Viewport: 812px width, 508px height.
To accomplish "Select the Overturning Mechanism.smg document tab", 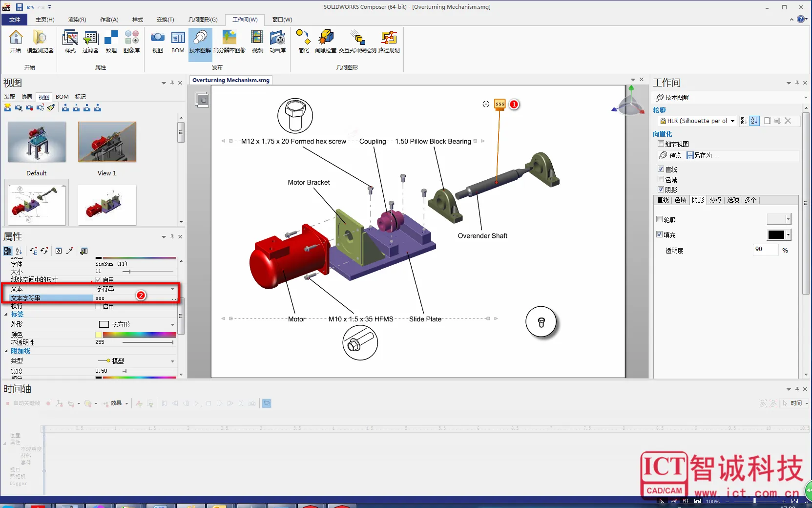I will pos(230,80).
